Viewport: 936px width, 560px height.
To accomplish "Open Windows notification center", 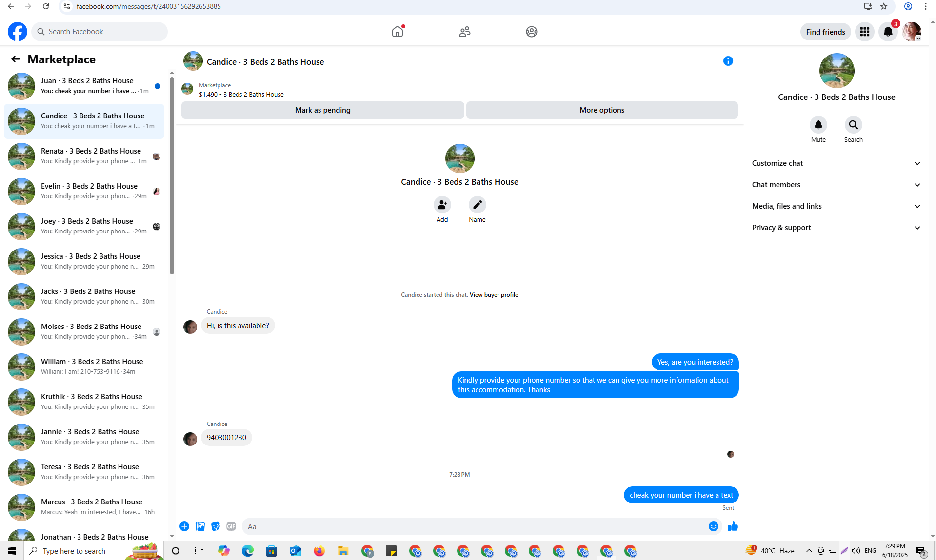I will 921,551.
